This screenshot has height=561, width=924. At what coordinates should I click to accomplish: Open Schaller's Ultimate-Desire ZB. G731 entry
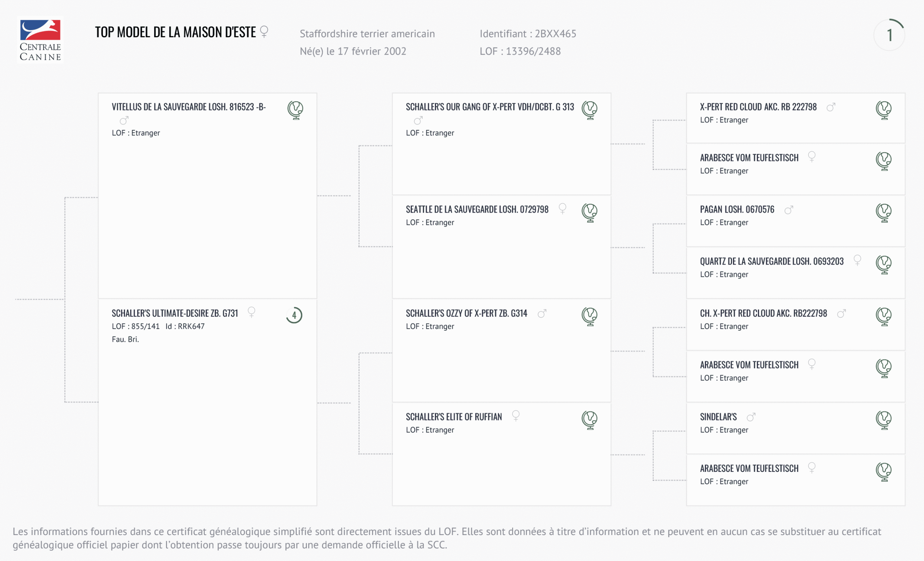click(x=175, y=313)
